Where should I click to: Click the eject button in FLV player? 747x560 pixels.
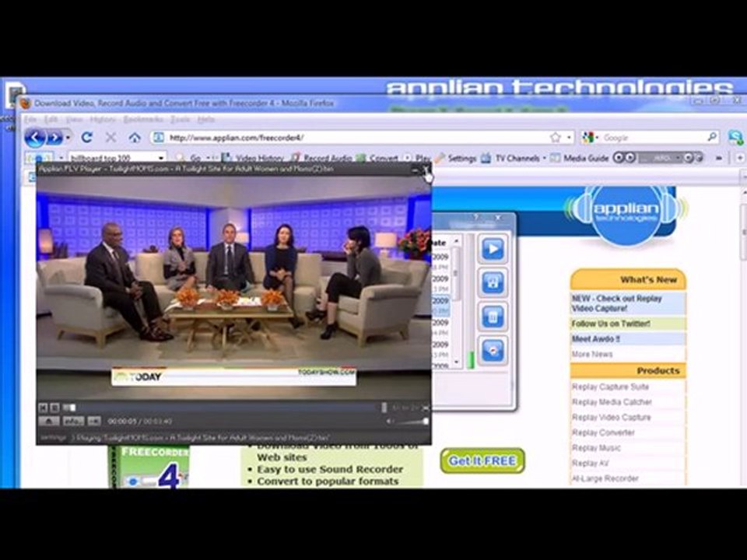point(49,422)
